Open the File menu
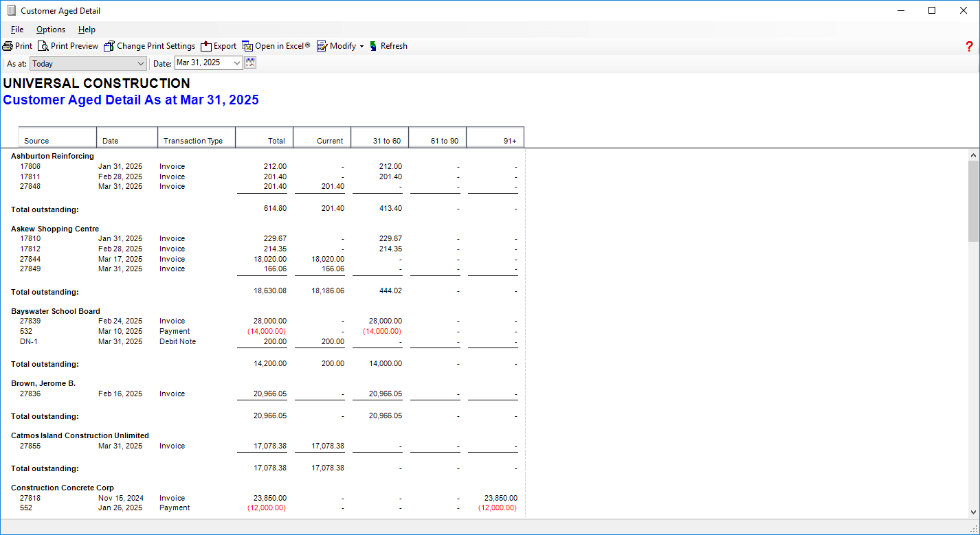The image size is (980, 535). (17, 30)
